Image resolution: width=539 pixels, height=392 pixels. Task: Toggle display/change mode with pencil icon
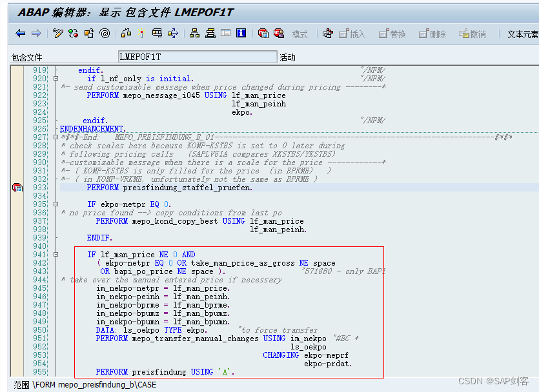coord(57,33)
